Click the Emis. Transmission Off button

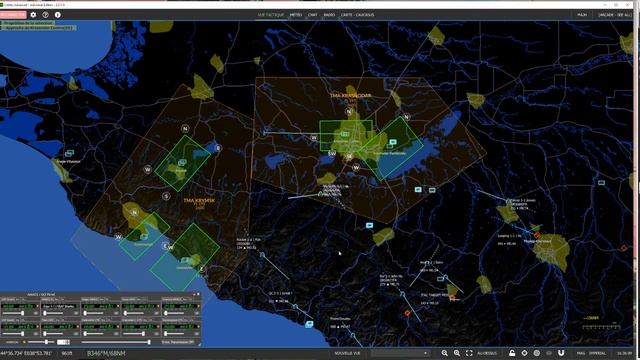coord(178,342)
